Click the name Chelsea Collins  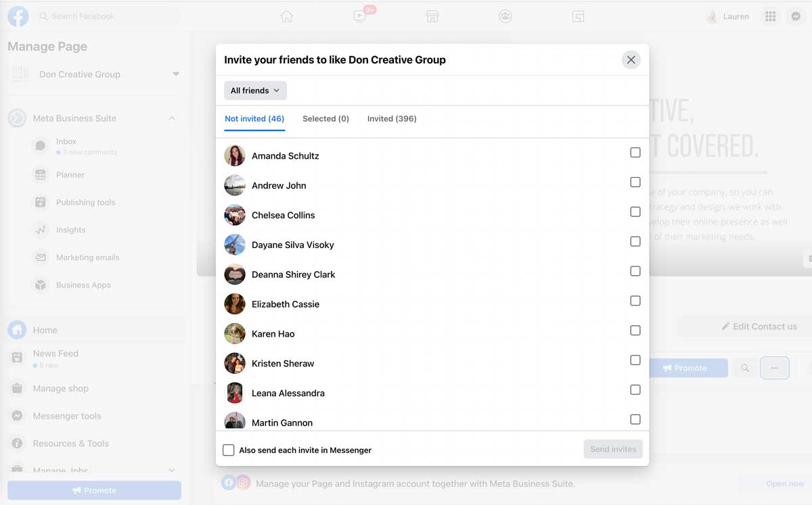pos(284,215)
